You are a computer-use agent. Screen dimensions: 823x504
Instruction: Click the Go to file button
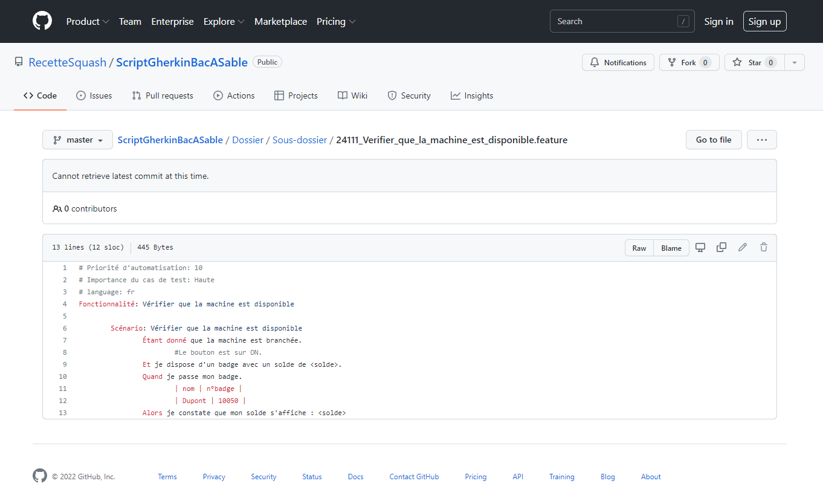(x=714, y=140)
